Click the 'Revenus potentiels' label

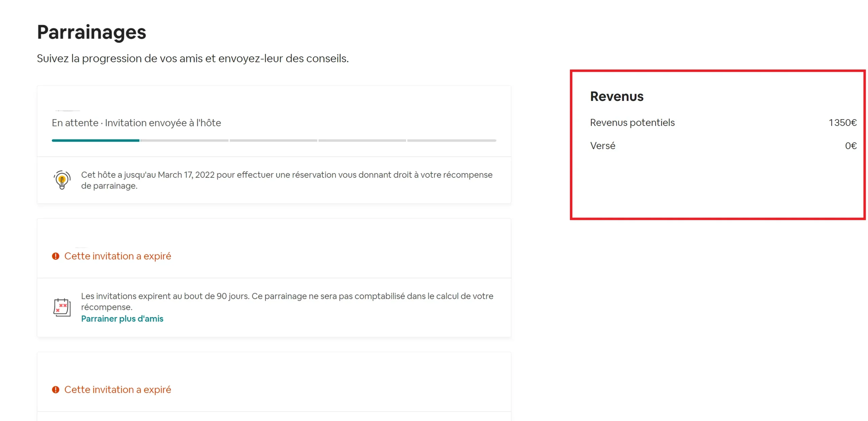(x=632, y=123)
